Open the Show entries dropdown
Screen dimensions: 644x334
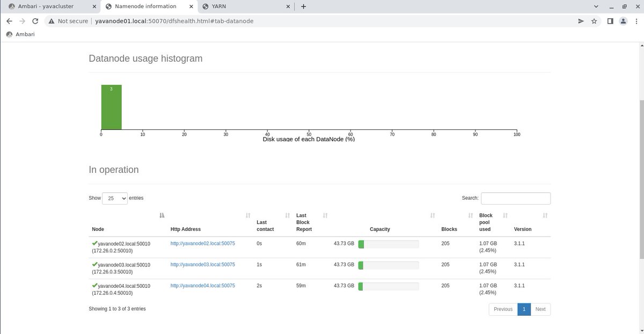(115, 198)
